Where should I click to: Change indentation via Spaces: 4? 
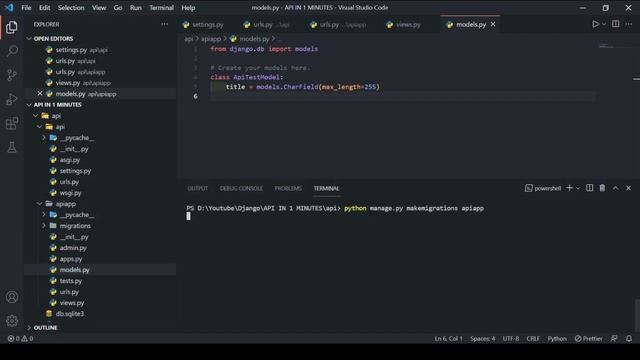pyautogui.click(x=482, y=338)
